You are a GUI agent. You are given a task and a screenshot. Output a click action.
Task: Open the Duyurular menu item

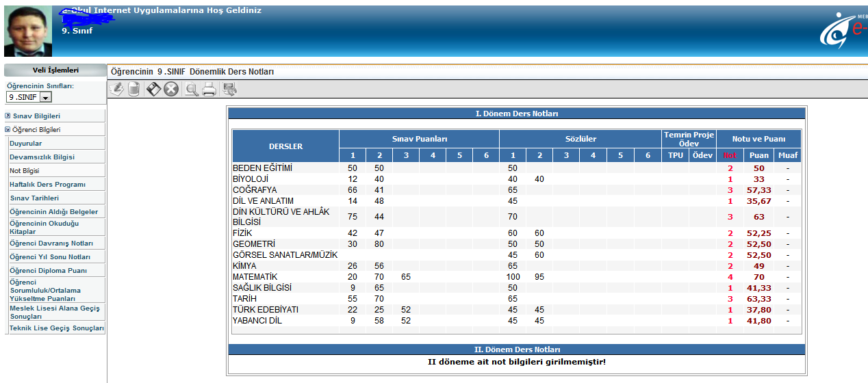[x=26, y=144]
